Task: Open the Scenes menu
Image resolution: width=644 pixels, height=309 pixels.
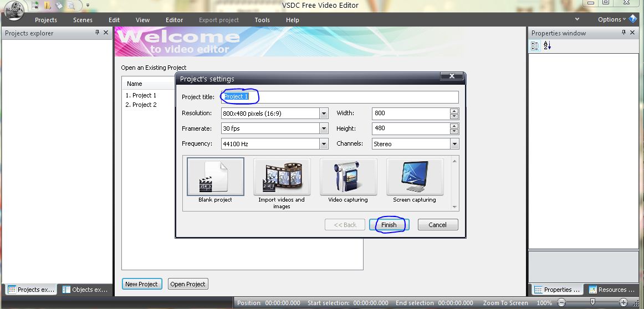Action: coord(83,20)
